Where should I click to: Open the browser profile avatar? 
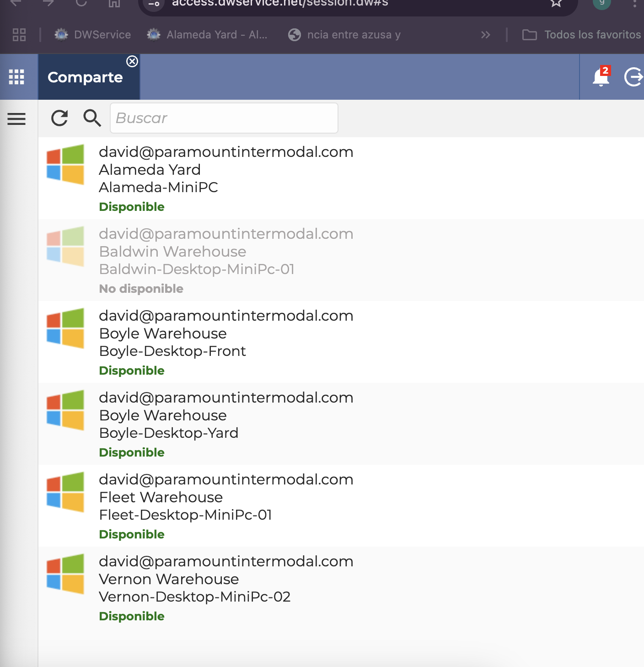[602, 3]
